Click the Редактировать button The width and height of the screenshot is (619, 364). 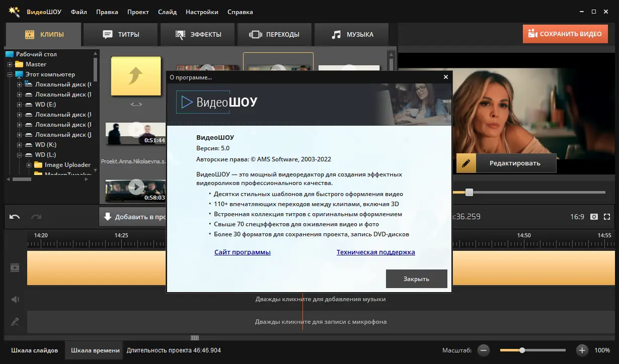click(506, 163)
